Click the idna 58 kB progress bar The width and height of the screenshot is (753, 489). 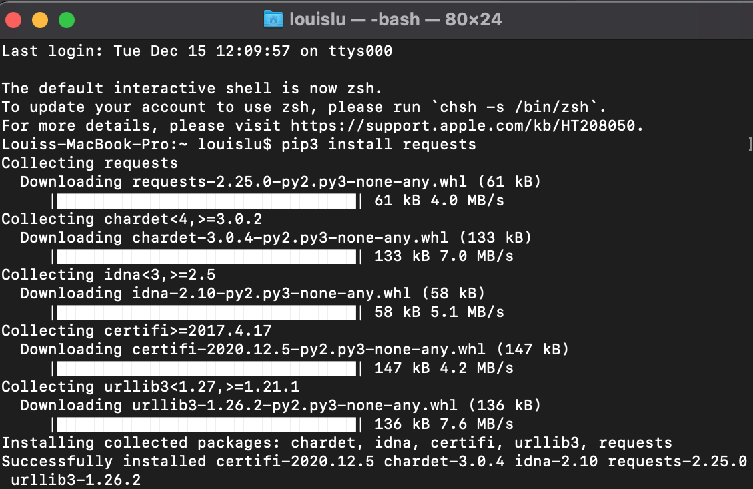tap(206, 312)
